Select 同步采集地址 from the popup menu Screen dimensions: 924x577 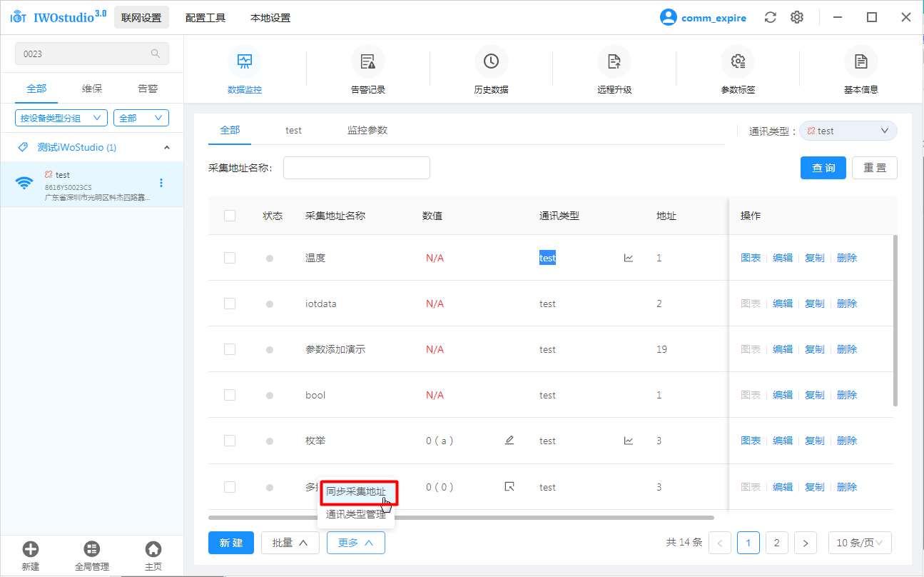click(357, 492)
